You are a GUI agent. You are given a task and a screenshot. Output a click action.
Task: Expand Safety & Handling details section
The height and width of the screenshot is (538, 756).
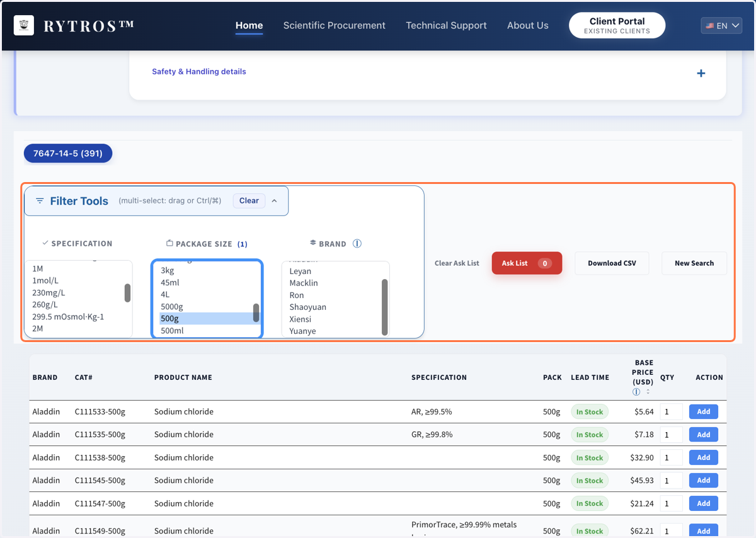coord(428,72)
